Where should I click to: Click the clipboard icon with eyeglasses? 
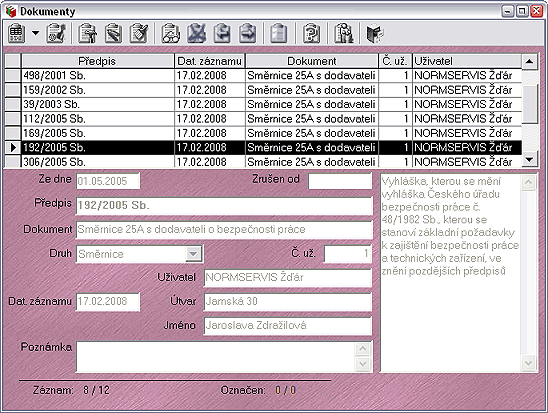[x=171, y=34]
